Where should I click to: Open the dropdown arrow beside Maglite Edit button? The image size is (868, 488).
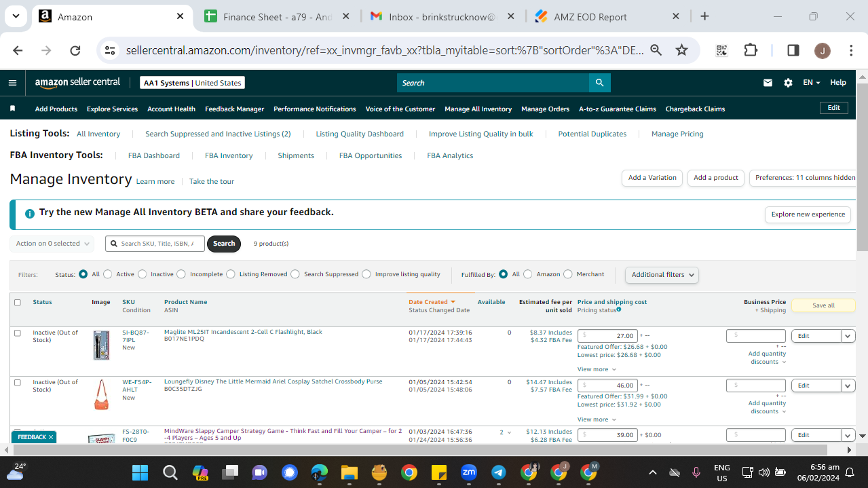[x=848, y=336]
